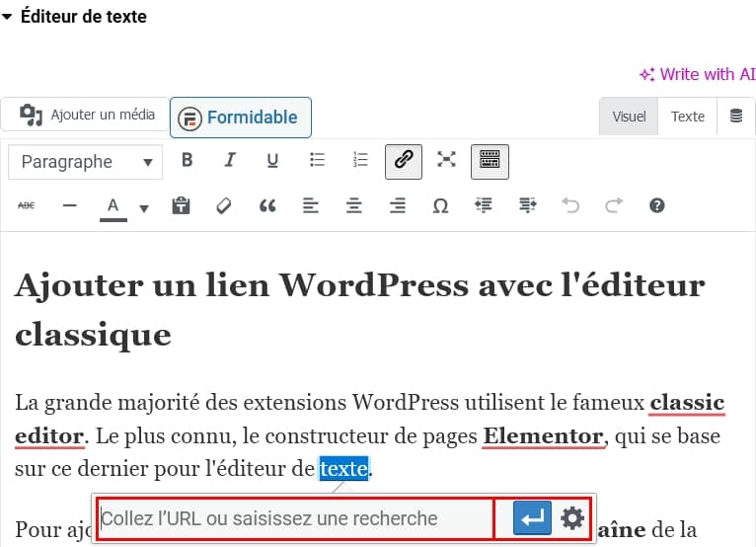Align text right
The width and height of the screenshot is (756, 547).
(398, 205)
